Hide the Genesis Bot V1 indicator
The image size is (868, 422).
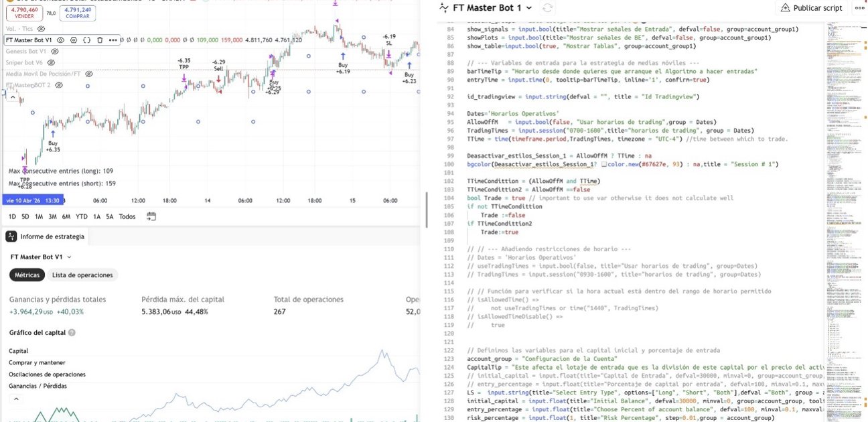click(55, 52)
